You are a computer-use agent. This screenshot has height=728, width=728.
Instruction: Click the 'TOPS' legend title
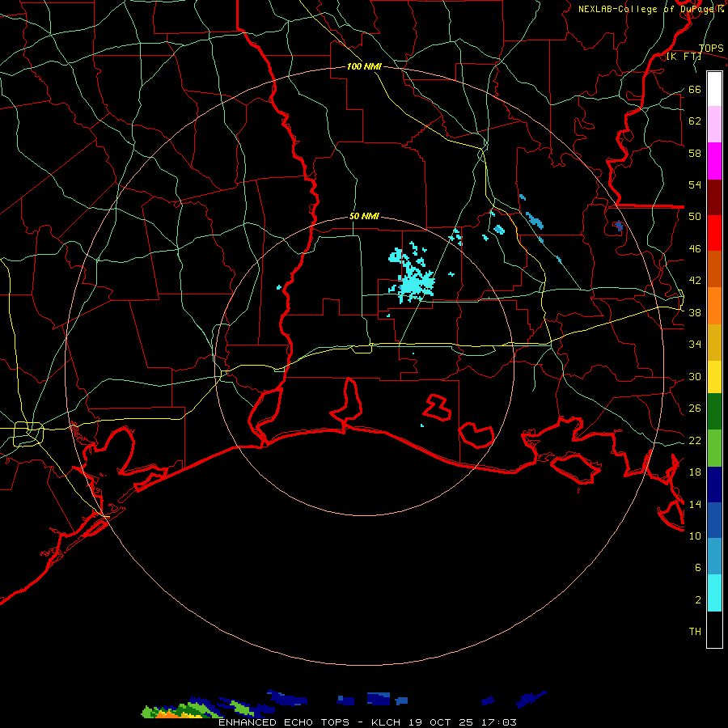[x=711, y=49]
